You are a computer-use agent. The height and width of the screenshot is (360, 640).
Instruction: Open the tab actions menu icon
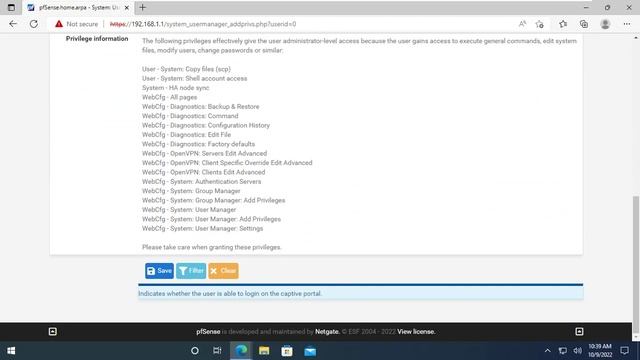pyautogui.click(x=11, y=7)
